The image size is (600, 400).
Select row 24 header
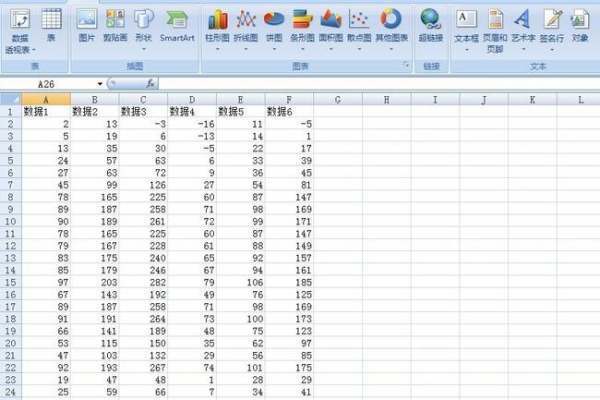click(11, 392)
